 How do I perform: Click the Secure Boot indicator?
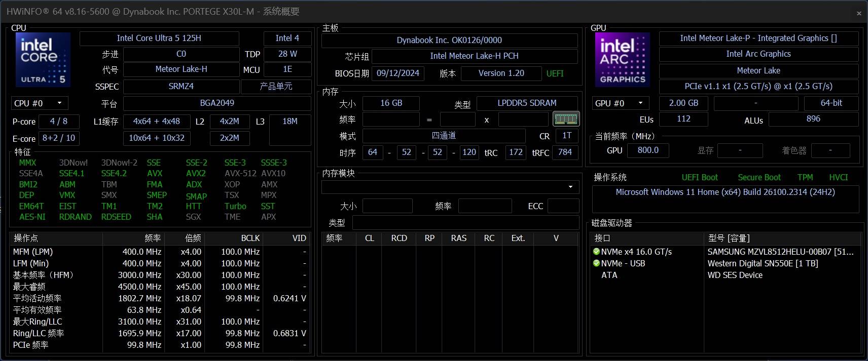[759, 177]
